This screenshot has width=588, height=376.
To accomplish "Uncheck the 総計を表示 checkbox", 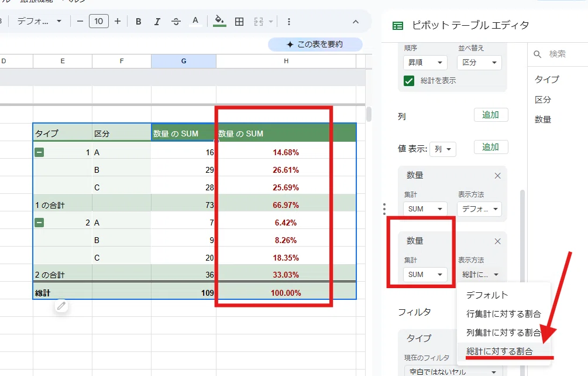I will 409,81.
